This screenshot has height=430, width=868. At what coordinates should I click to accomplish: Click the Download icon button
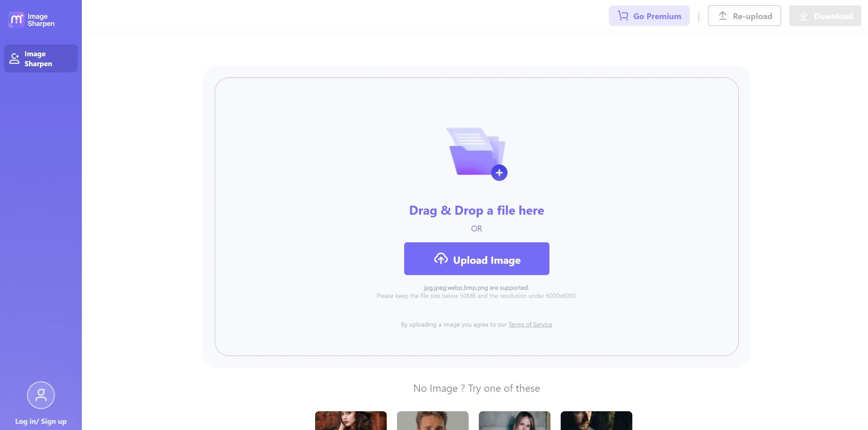tap(804, 15)
